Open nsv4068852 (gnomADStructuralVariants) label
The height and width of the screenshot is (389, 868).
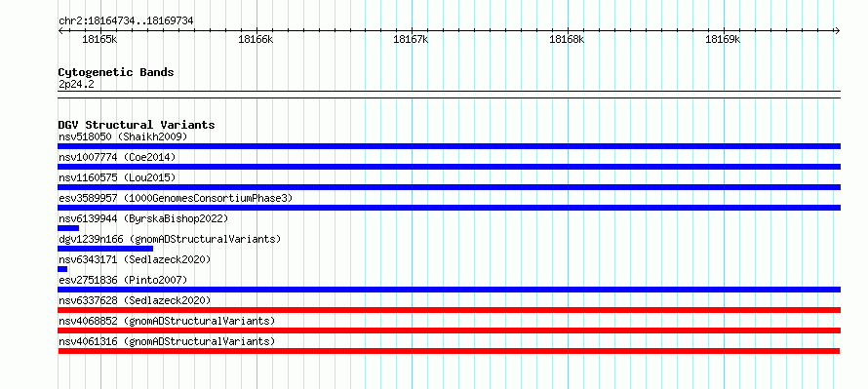click(167, 321)
